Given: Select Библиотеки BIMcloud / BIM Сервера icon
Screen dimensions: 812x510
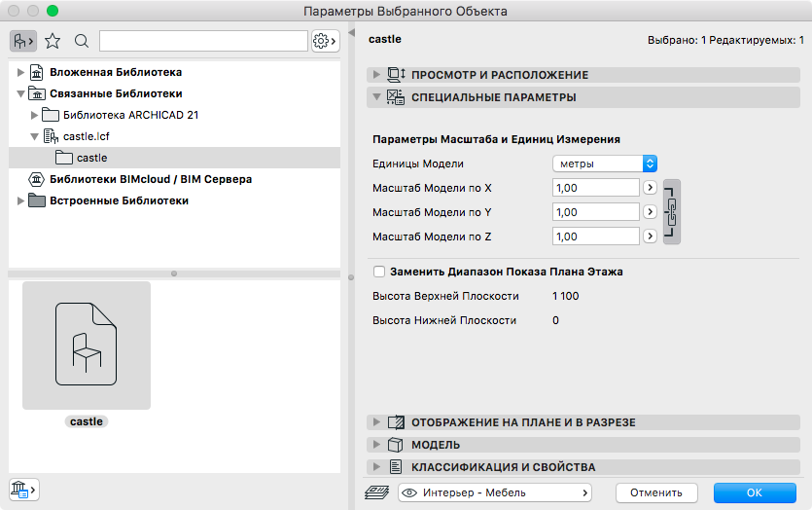Looking at the screenshot, I should click(36, 179).
